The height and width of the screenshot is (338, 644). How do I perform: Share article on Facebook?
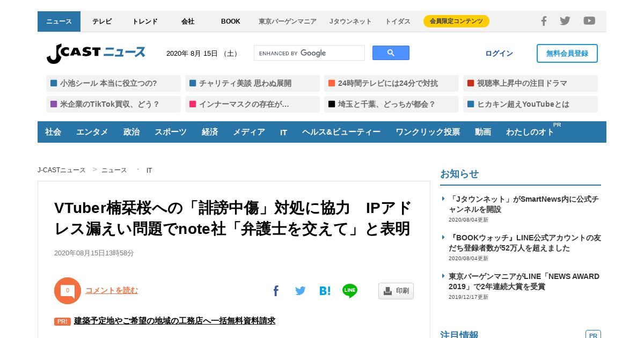276,291
